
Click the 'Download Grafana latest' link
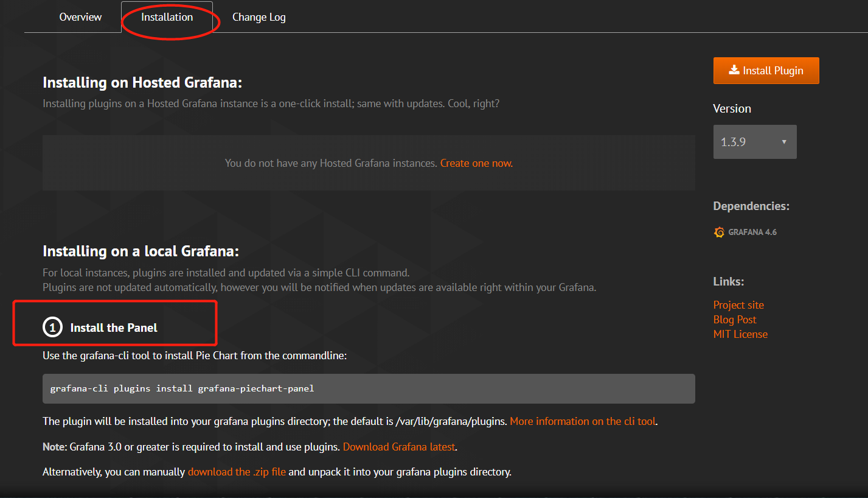(398, 447)
